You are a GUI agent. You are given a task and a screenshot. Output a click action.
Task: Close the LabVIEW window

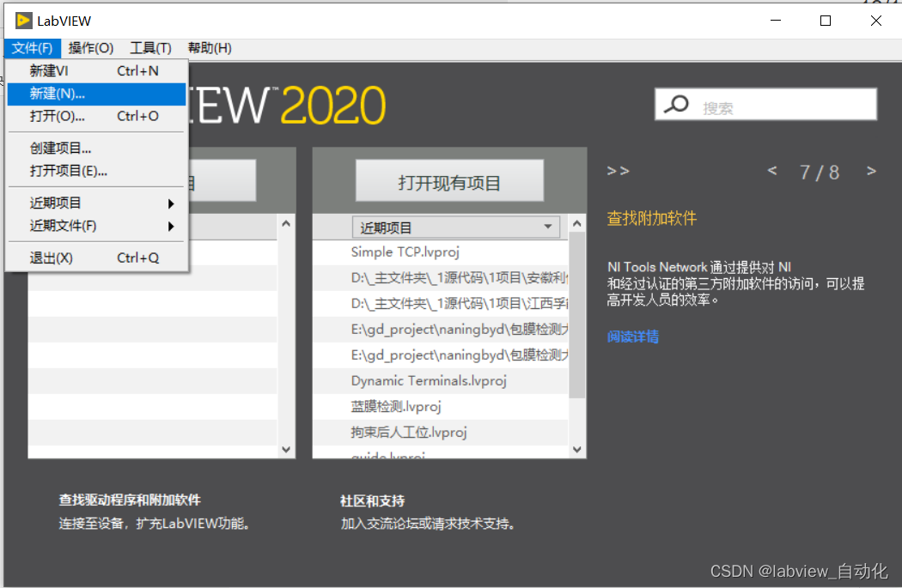876,21
